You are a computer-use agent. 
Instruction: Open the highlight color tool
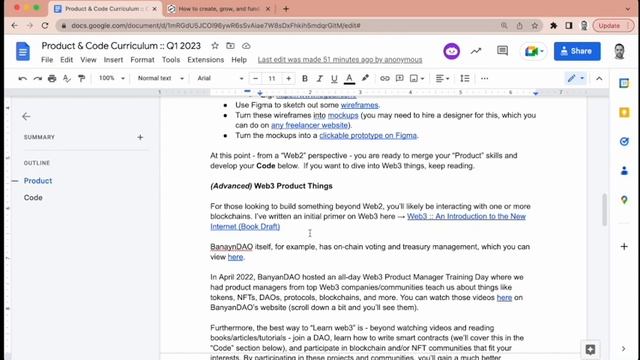tap(365, 78)
